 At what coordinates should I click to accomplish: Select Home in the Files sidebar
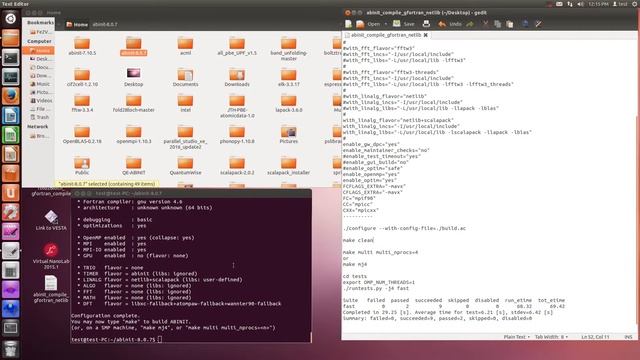pos(39,51)
